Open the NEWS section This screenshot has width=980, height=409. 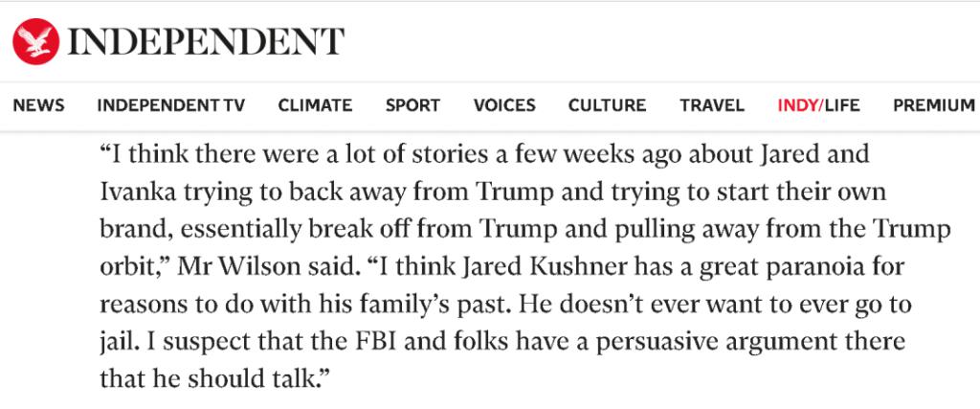coord(39,105)
